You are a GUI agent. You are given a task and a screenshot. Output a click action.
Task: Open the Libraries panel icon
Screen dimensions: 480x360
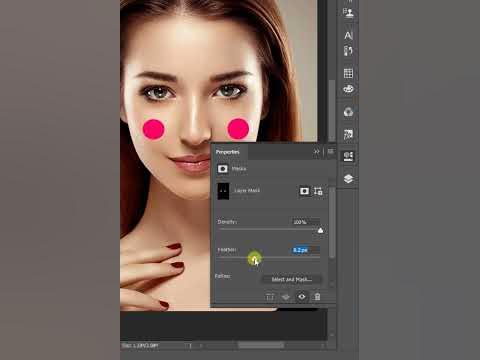coord(348,112)
